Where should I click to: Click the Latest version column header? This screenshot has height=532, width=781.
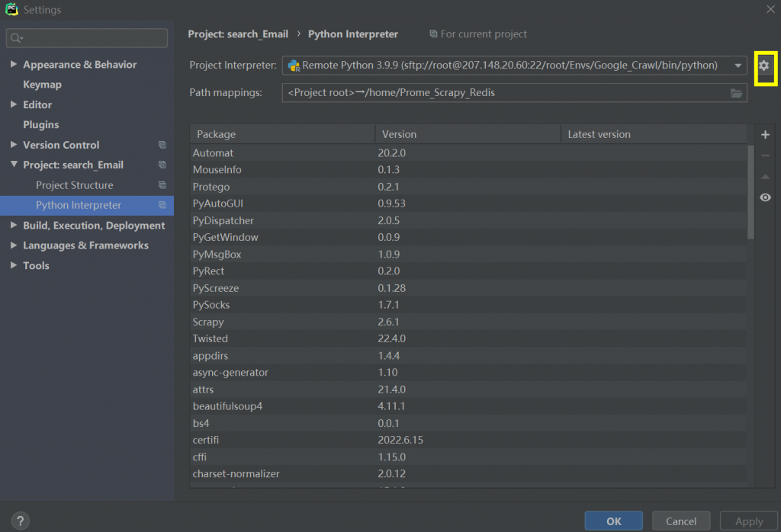coord(654,134)
